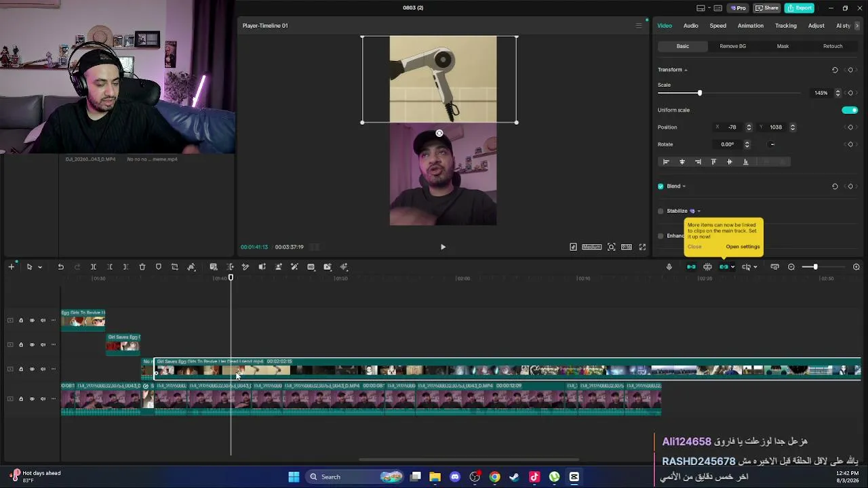The width and height of the screenshot is (868, 488).
Task: Switch to the Audio tab
Action: (690, 26)
